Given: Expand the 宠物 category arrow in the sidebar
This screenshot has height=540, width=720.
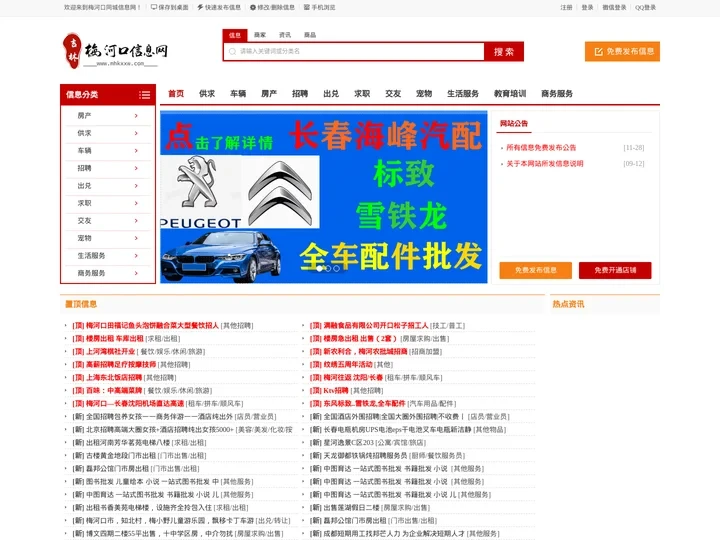Looking at the screenshot, I should (x=136, y=238).
